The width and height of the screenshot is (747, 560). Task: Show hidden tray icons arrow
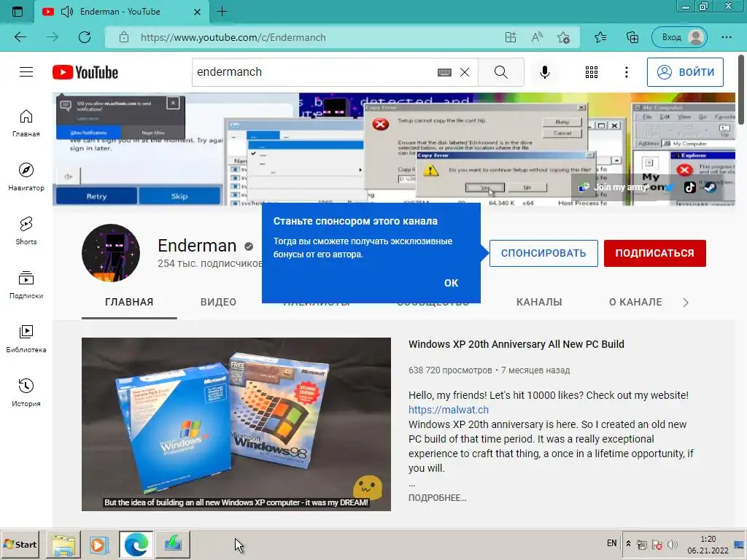(628, 544)
